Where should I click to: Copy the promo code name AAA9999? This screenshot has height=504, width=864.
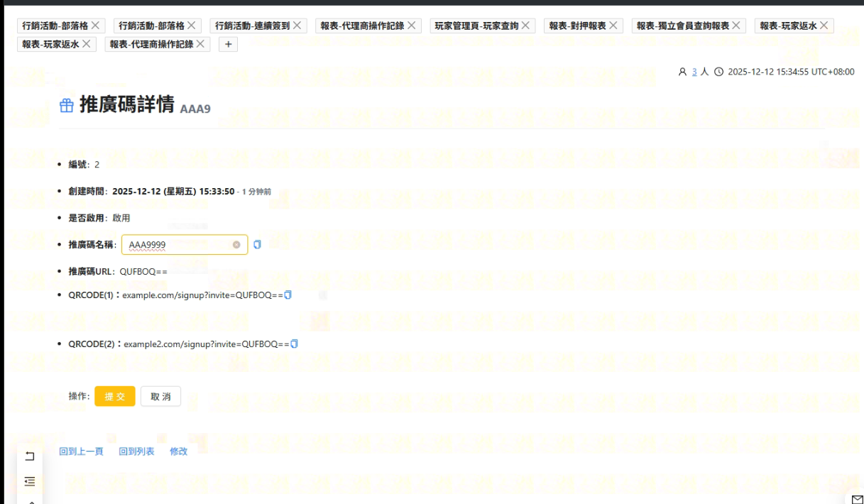click(x=257, y=244)
